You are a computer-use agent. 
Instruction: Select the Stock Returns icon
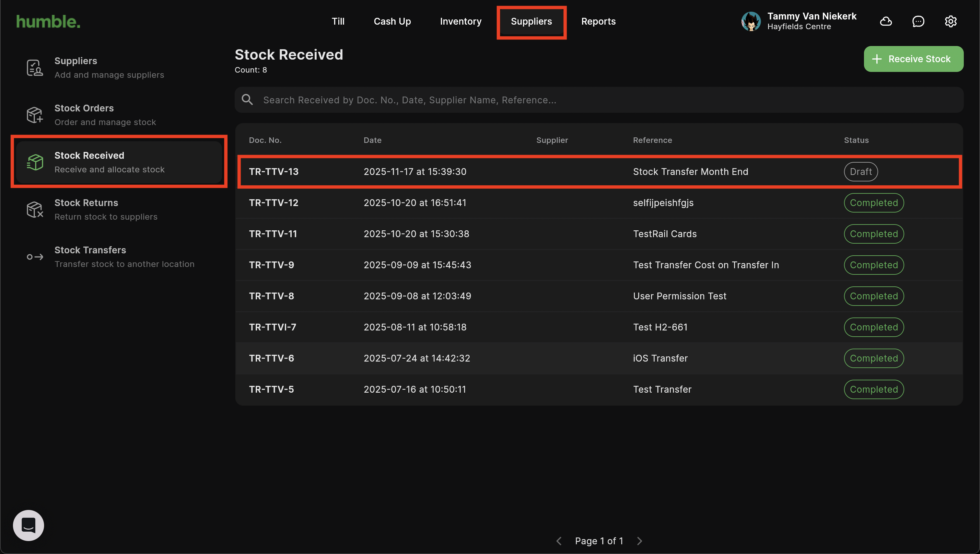point(35,210)
